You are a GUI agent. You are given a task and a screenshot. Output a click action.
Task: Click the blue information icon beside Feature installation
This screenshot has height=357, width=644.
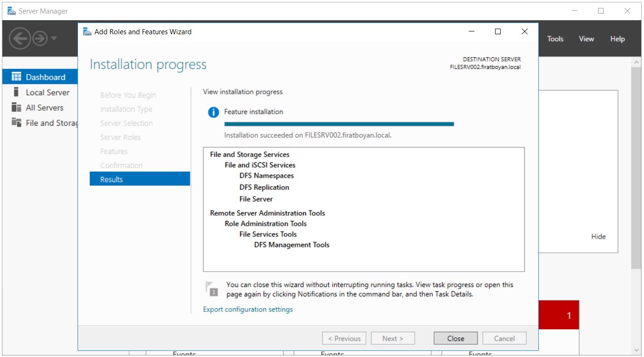213,112
